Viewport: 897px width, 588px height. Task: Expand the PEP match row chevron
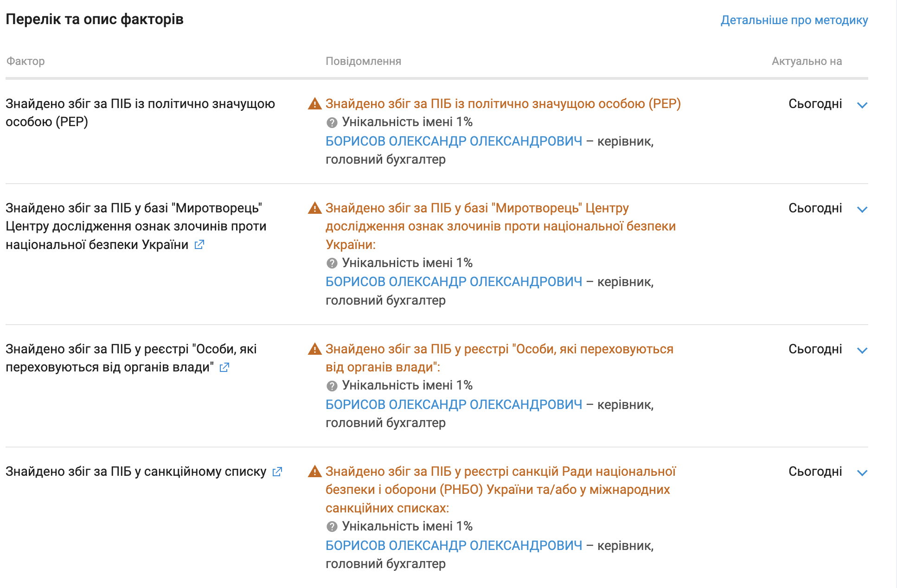tap(862, 105)
